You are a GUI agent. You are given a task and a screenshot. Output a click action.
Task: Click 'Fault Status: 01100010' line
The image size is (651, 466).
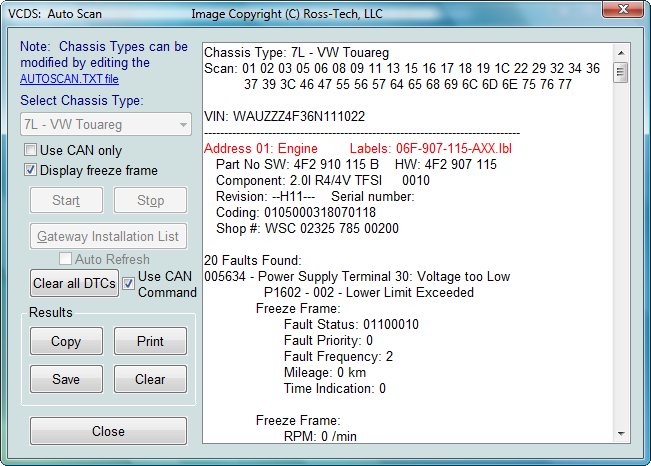pyautogui.click(x=351, y=324)
